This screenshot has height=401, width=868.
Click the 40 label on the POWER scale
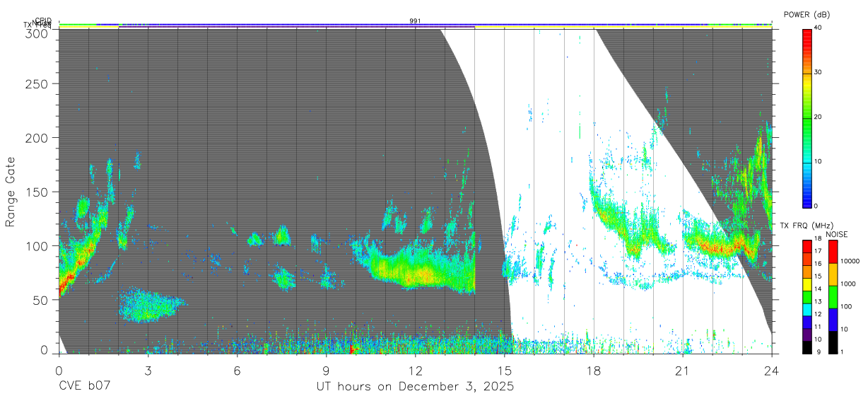(819, 28)
